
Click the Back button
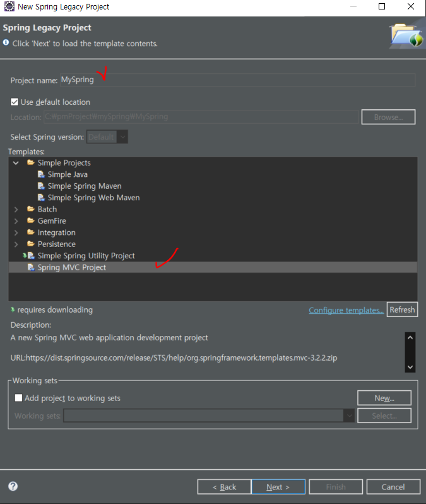(224, 487)
